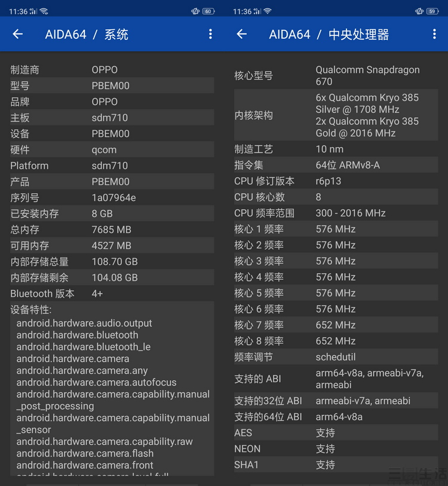Tap back arrow on 中央处理器 screen
The height and width of the screenshot is (486, 448).
[241, 34]
